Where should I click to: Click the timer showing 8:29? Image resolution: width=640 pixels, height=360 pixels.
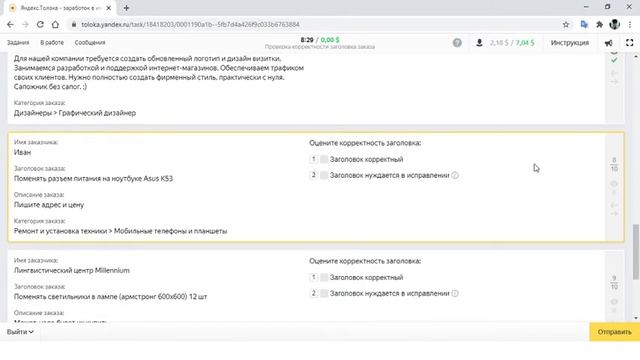307,40
